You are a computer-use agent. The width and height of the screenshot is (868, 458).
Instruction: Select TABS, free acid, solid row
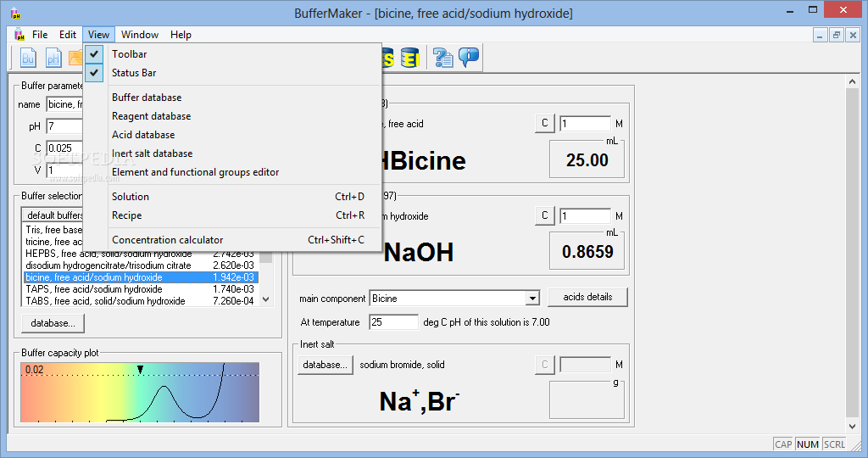[141, 301]
